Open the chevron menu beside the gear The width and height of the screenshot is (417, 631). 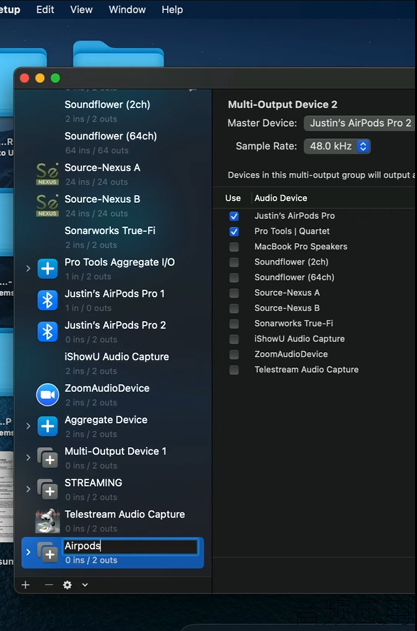[85, 585]
